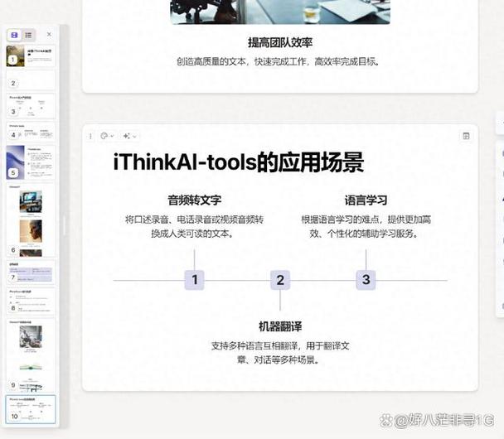This screenshot has width=504, height=439.
Task: Select slide 8 thumbnail in sidebar
Action: 31,302
